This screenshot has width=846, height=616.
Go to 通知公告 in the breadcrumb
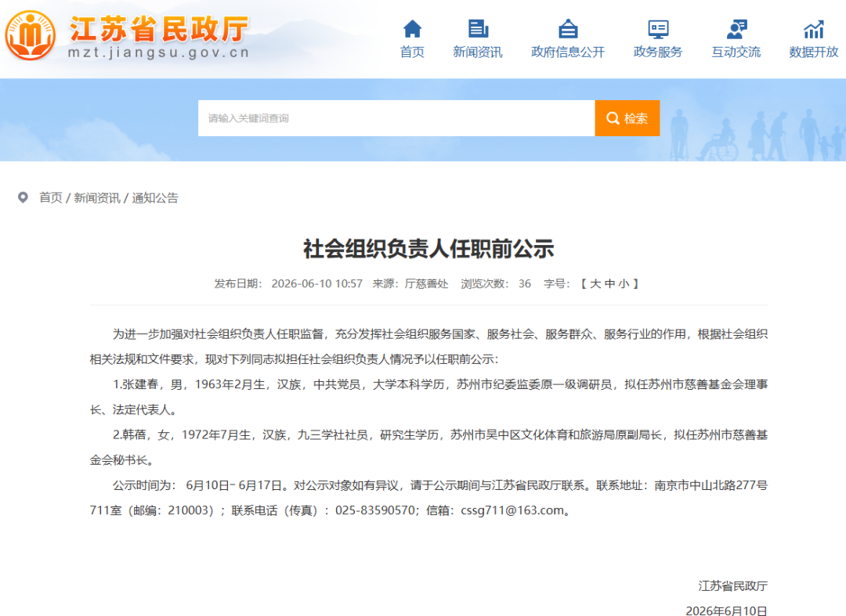coord(155,198)
